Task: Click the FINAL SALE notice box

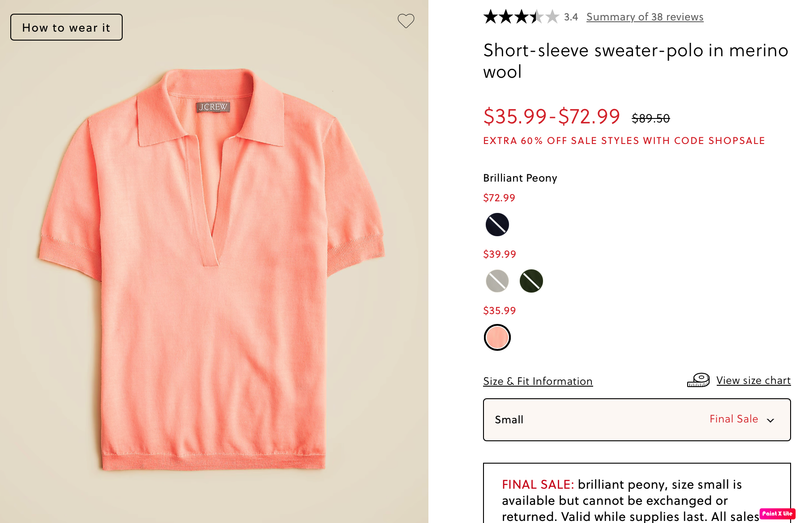Action: pyautogui.click(x=636, y=493)
